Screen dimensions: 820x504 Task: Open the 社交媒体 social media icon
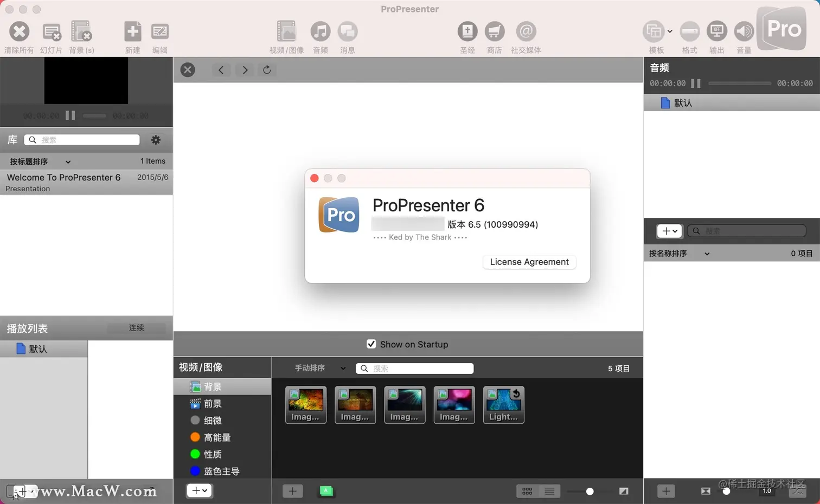click(526, 31)
